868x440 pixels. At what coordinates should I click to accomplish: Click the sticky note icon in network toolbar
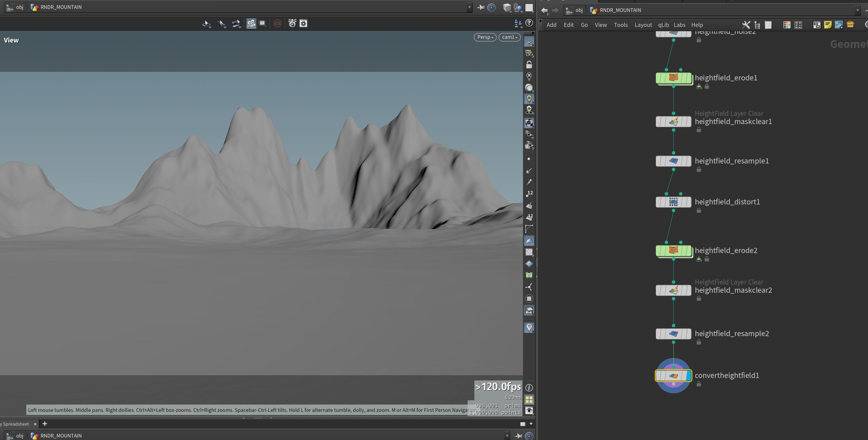(828, 25)
